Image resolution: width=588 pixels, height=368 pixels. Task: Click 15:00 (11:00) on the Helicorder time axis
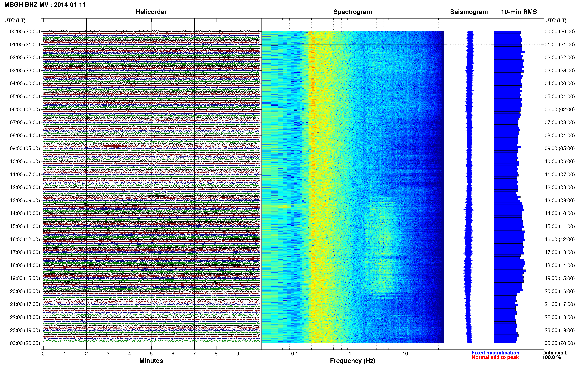coord(25,226)
